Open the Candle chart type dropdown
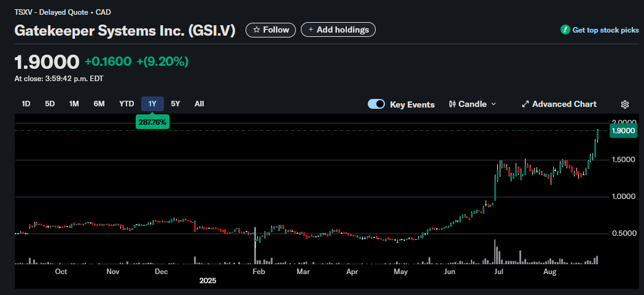 click(x=472, y=104)
